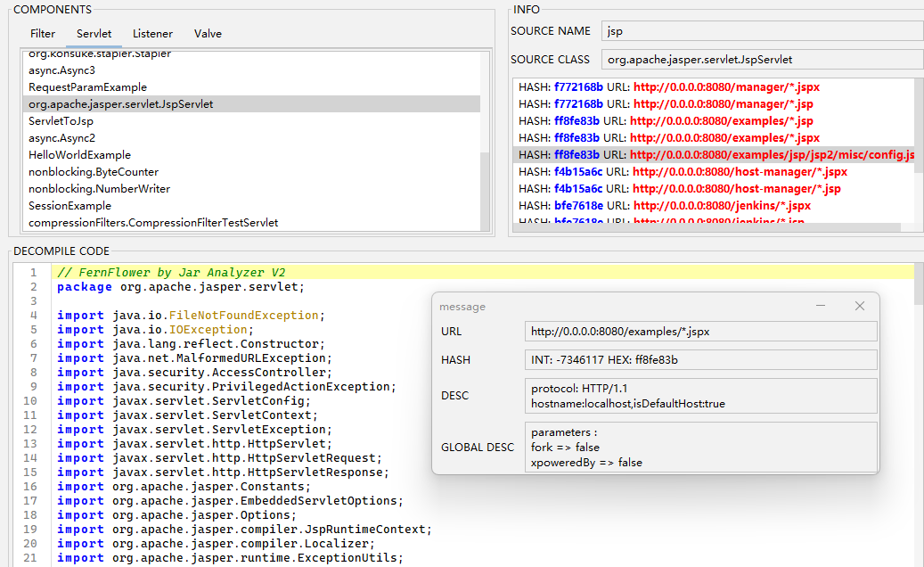Screen dimensions: 924x567
Task: Open the Valve components tab
Action: tap(208, 34)
